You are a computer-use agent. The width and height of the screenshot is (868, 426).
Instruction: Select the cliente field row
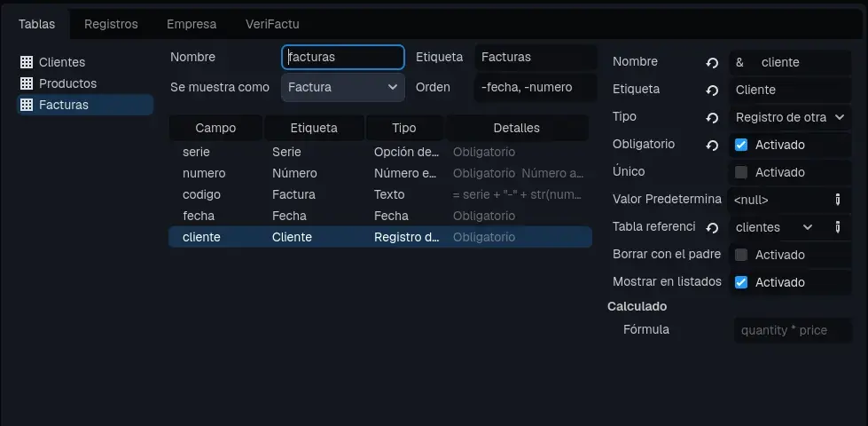380,237
